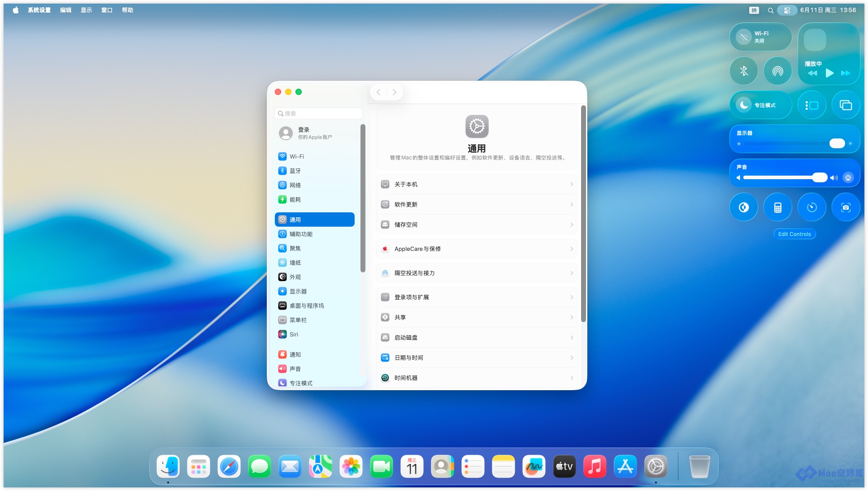
Task: Open 日期与时间 settings row
Action: tap(477, 358)
